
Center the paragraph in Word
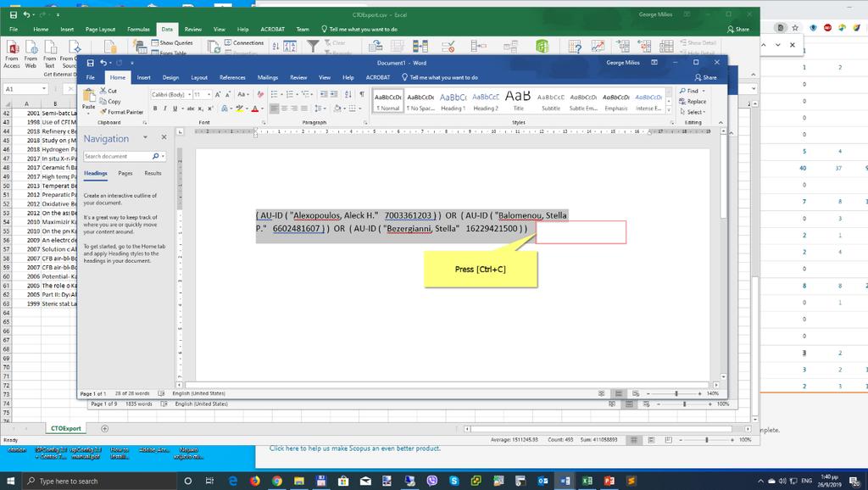pos(285,109)
